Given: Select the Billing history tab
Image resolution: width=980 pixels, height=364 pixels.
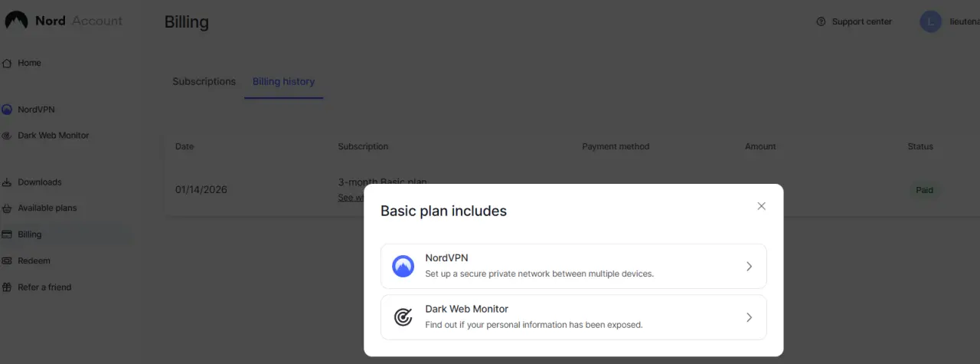Looking at the screenshot, I should point(283,81).
